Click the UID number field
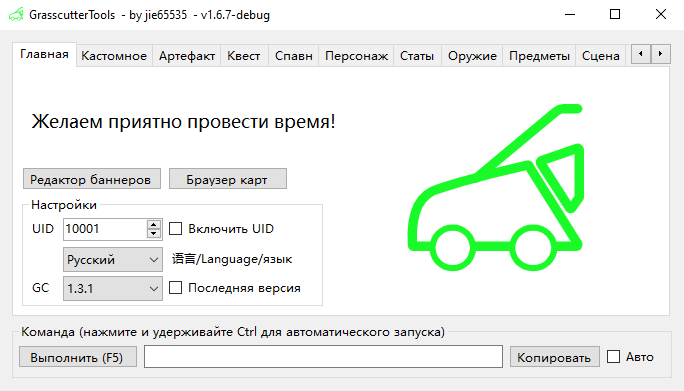This screenshot has width=684, height=391. [105, 229]
